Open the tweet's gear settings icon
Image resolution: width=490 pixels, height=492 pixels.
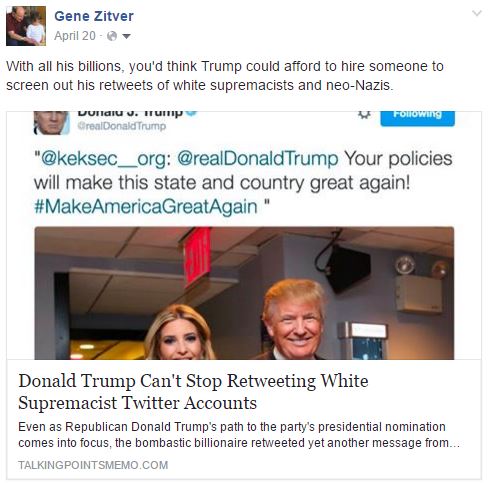click(364, 114)
